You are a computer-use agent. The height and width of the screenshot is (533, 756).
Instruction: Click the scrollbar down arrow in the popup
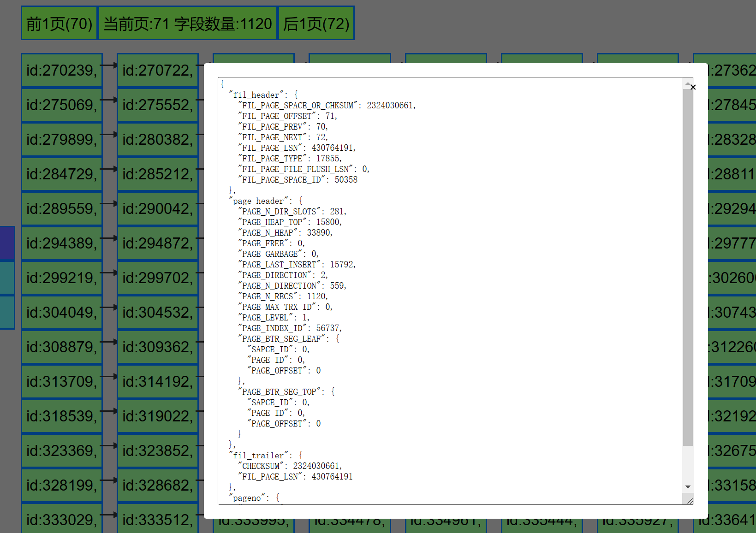pyautogui.click(x=688, y=487)
